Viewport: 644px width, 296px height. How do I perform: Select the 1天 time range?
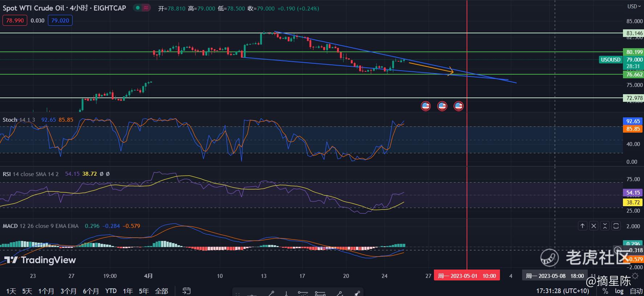click(11, 291)
